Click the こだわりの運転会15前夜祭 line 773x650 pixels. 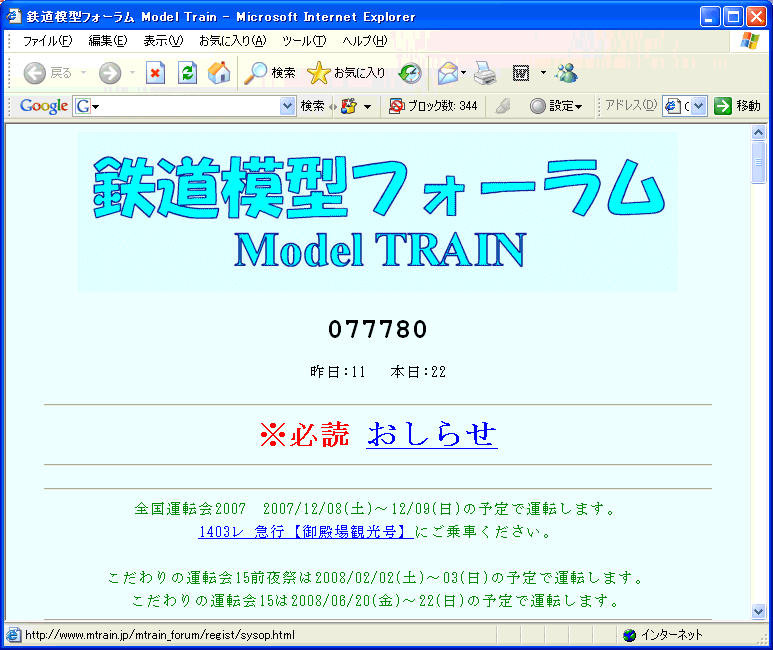376,578
